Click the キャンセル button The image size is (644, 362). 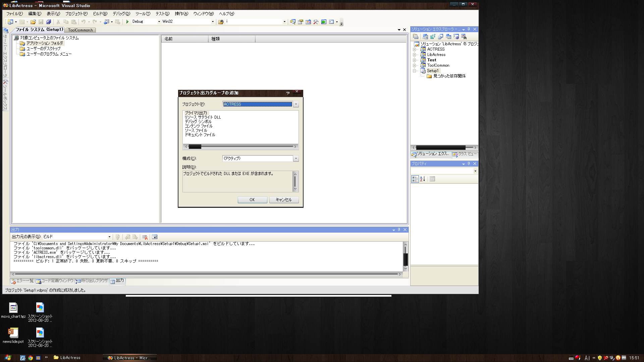click(284, 200)
